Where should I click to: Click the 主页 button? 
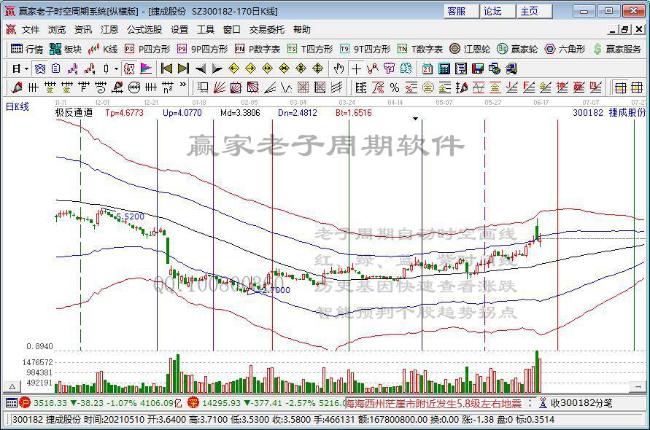(534, 11)
